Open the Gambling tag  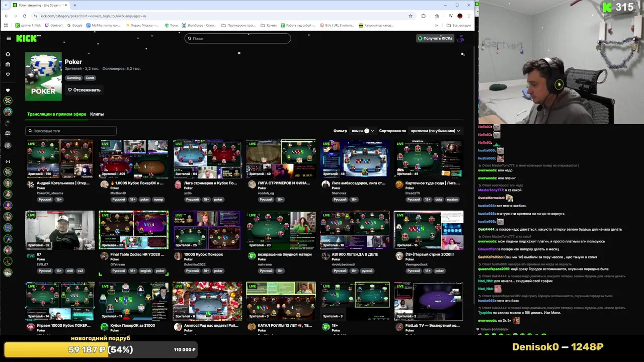[73, 78]
